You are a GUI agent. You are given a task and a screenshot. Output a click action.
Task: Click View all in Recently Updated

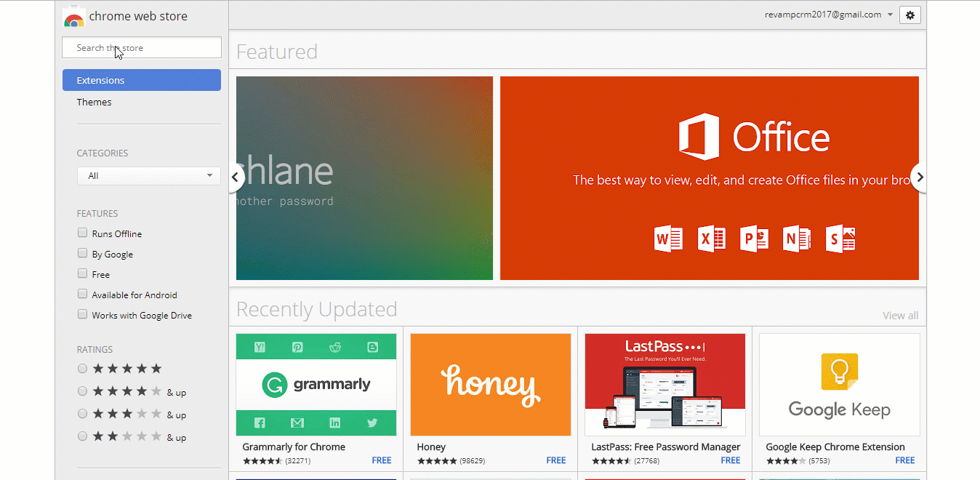point(900,316)
